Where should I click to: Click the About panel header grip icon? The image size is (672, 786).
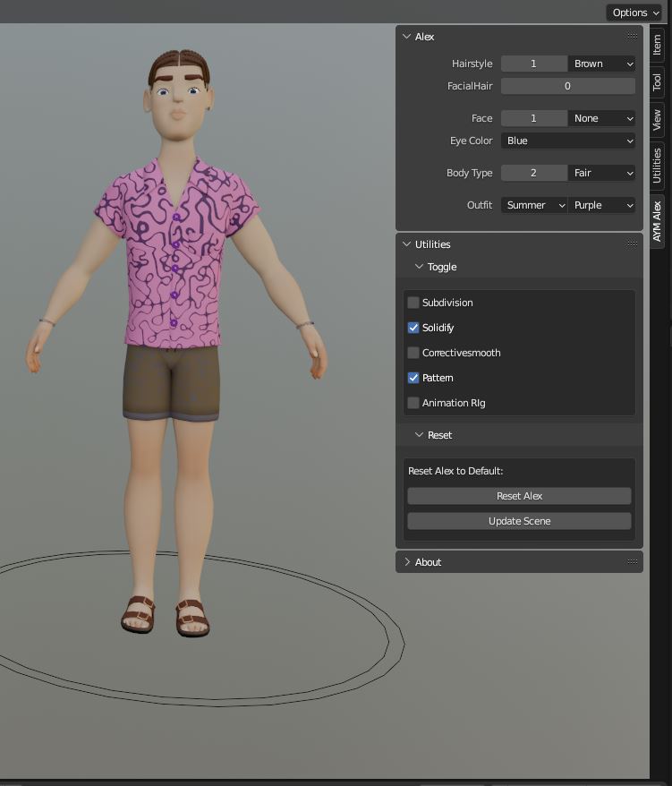click(632, 562)
